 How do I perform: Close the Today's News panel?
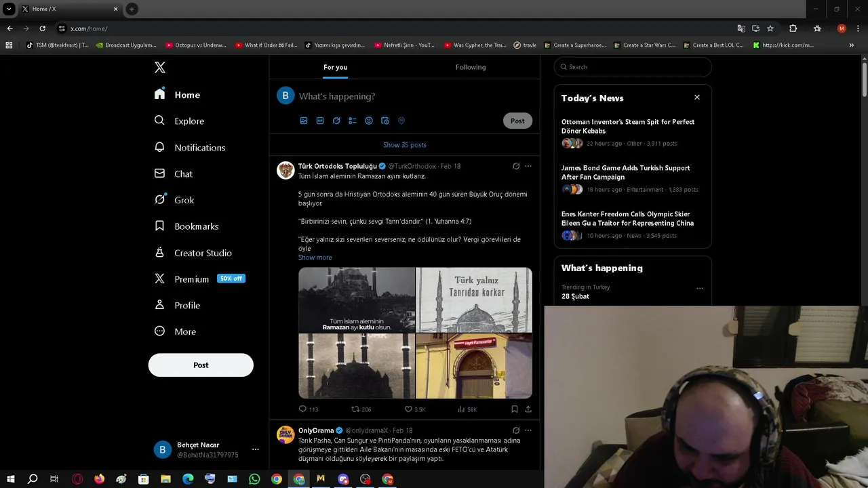pos(697,98)
